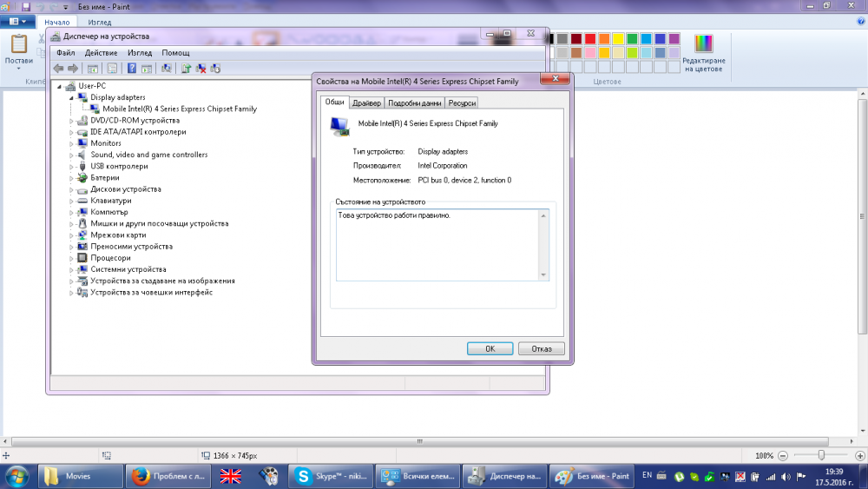Image resolution: width=868 pixels, height=489 pixels.
Task: Click blue Help question-mark toolbar icon
Action: pyautogui.click(x=132, y=68)
